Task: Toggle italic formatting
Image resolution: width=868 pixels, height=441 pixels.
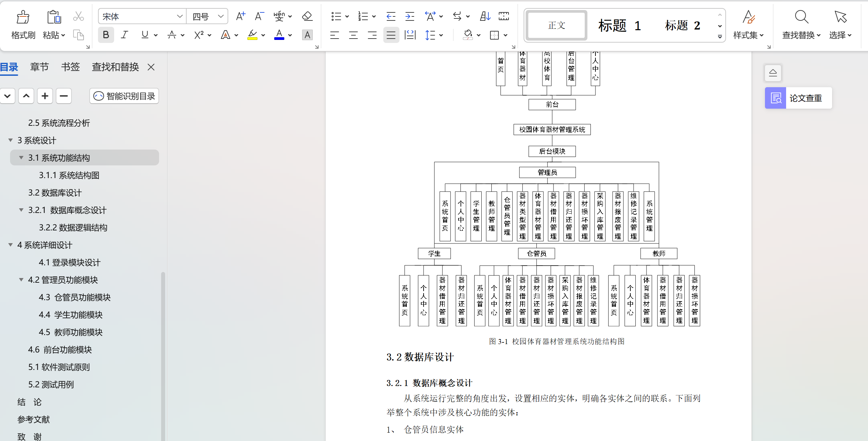Action: tap(125, 35)
